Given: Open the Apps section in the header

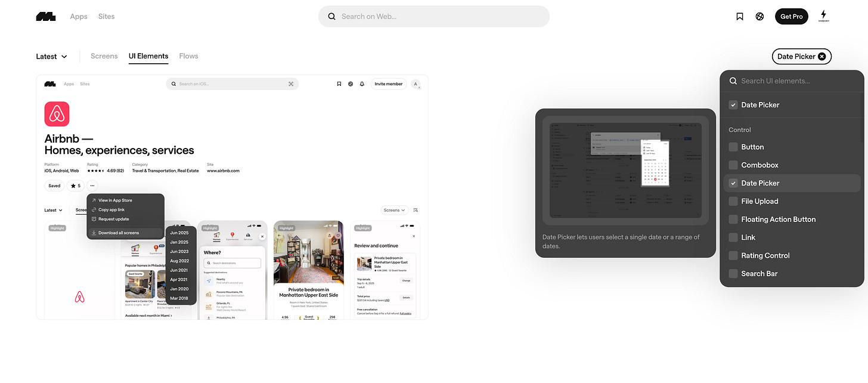Looking at the screenshot, I should (79, 17).
